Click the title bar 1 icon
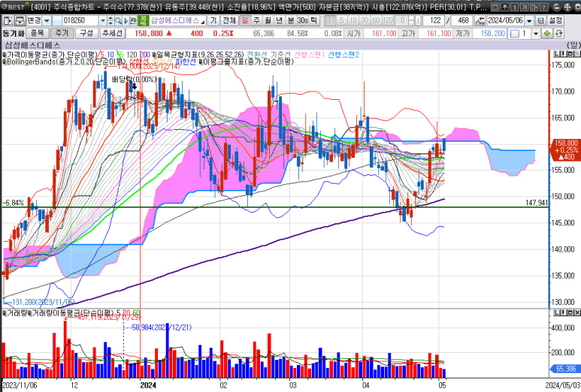Viewport: 581px width, 392px height. (x=515, y=7)
